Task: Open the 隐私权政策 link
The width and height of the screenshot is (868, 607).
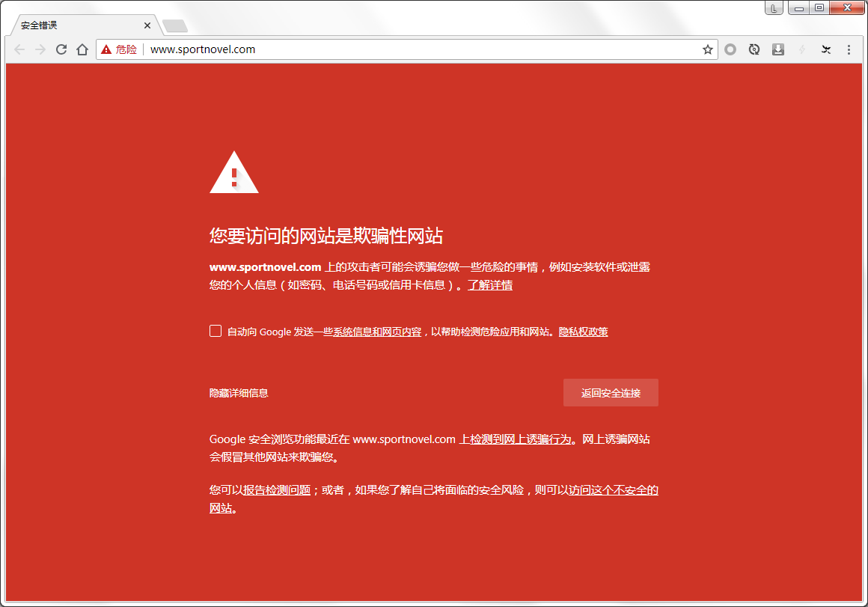Action: coord(583,332)
